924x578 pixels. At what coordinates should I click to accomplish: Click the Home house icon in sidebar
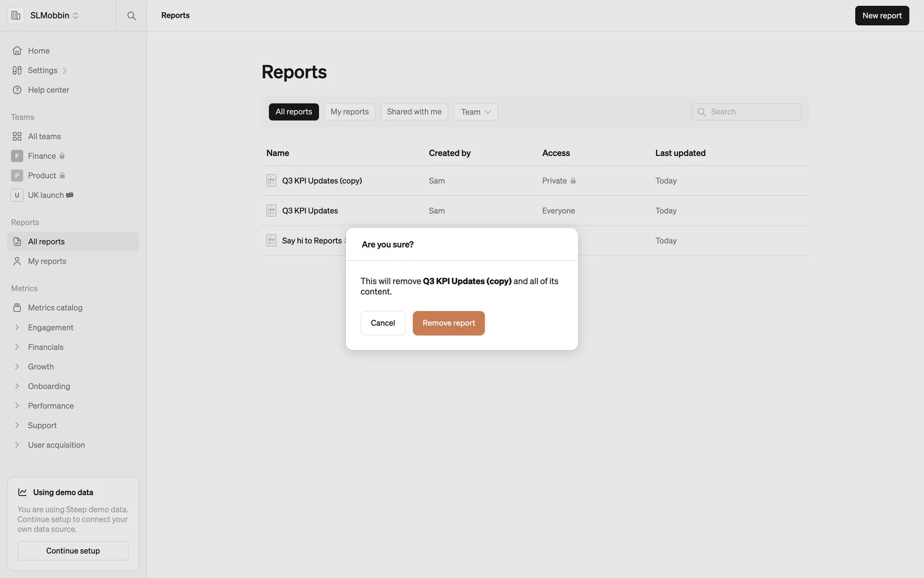pyautogui.click(x=17, y=51)
